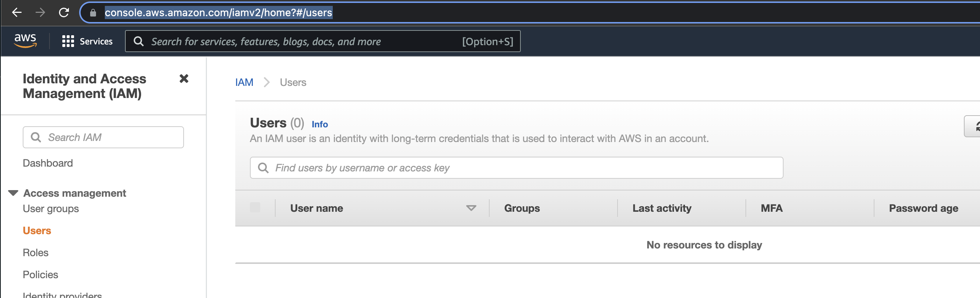Click the browser back arrow
The image size is (980, 298).
coord(16,12)
